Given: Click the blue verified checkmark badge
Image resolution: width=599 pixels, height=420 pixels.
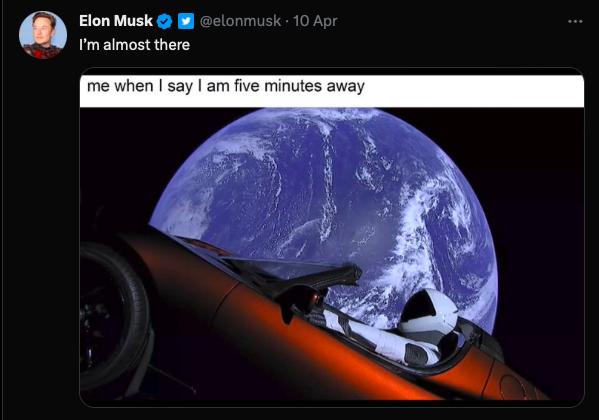Looking at the screenshot, I should click(165, 21).
